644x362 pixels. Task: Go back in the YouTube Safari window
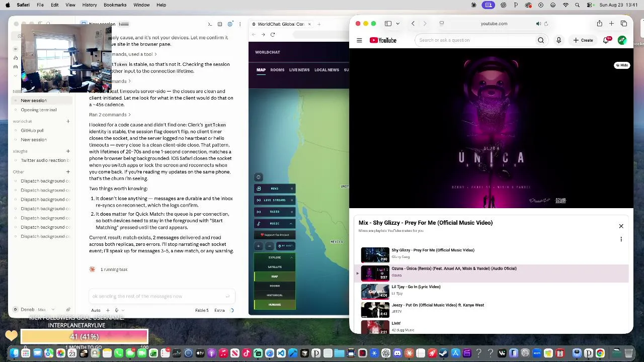pyautogui.click(x=413, y=24)
